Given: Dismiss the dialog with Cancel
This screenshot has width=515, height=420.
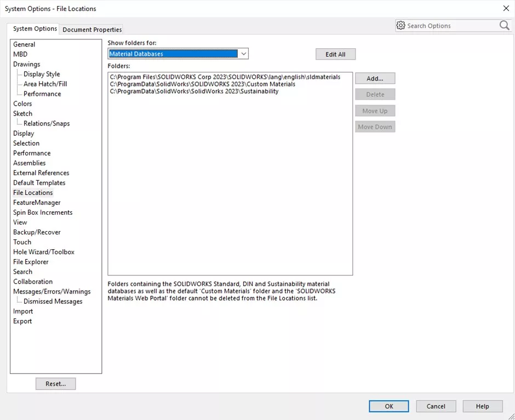Looking at the screenshot, I should tap(436, 406).
